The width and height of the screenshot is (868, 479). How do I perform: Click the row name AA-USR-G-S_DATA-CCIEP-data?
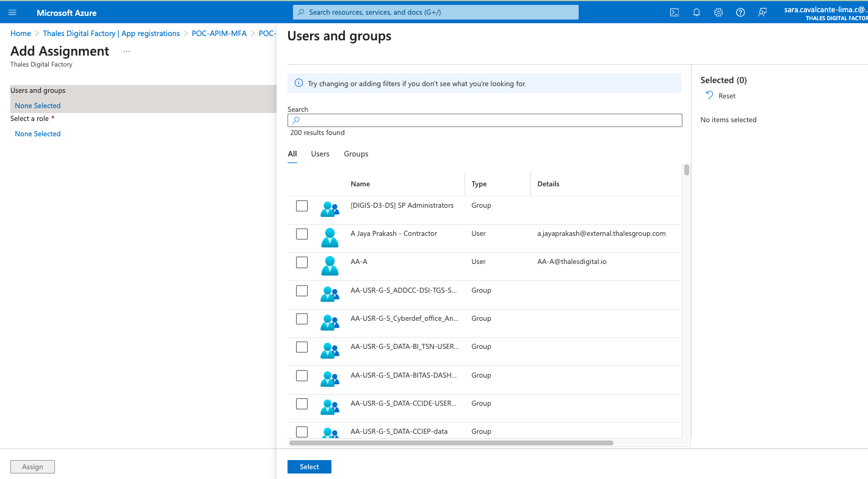(x=399, y=431)
